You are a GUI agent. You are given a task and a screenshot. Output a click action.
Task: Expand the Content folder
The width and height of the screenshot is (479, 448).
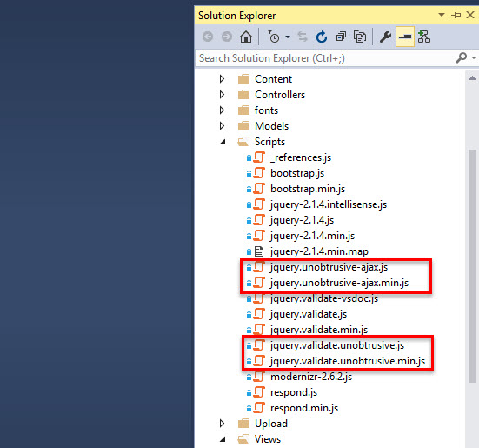pos(222,79)
